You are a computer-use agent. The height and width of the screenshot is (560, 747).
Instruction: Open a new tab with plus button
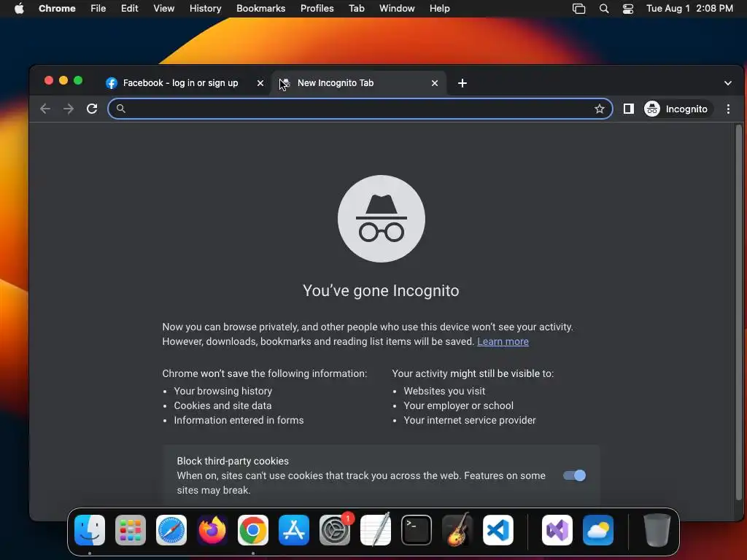462,83
